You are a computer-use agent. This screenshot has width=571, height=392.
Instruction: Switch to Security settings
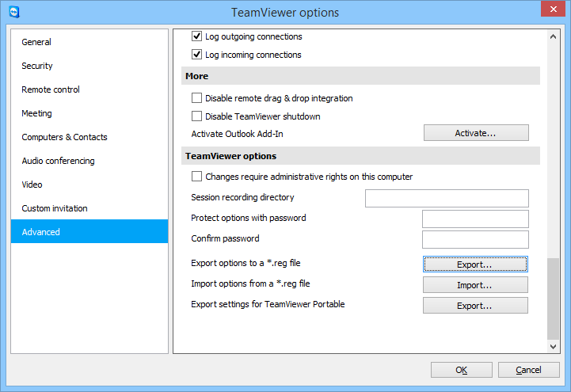pyautogui.click(x=89, y=66)
